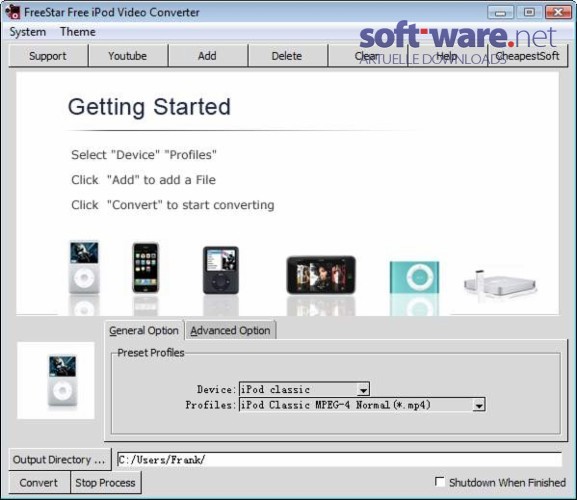Click the Convert button
The image size is (577, 500).
(39, 483)
